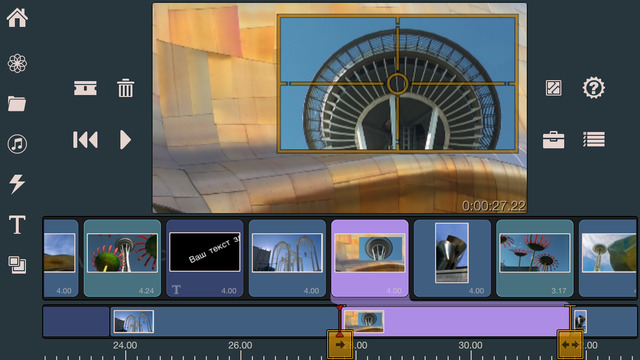Jump to start with skip-back button

point(85,140)
